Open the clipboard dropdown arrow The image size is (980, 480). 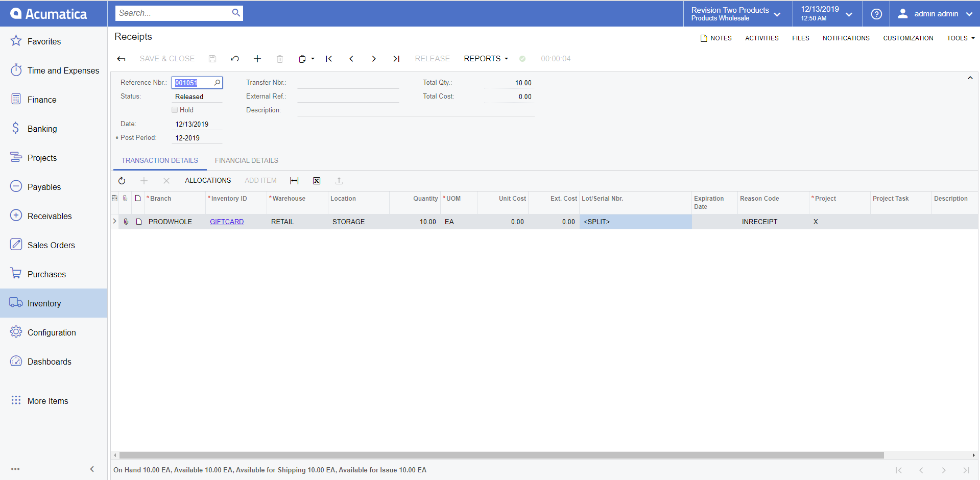[313, 59]
